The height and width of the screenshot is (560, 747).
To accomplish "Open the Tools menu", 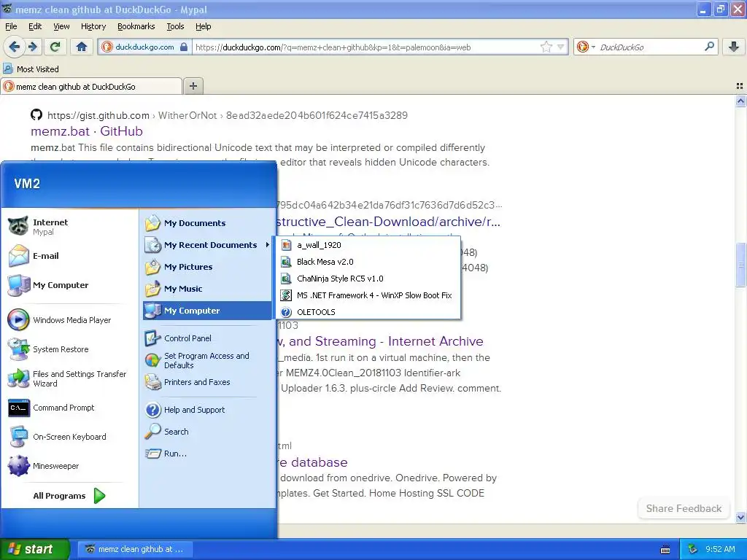I will [175, 26].
